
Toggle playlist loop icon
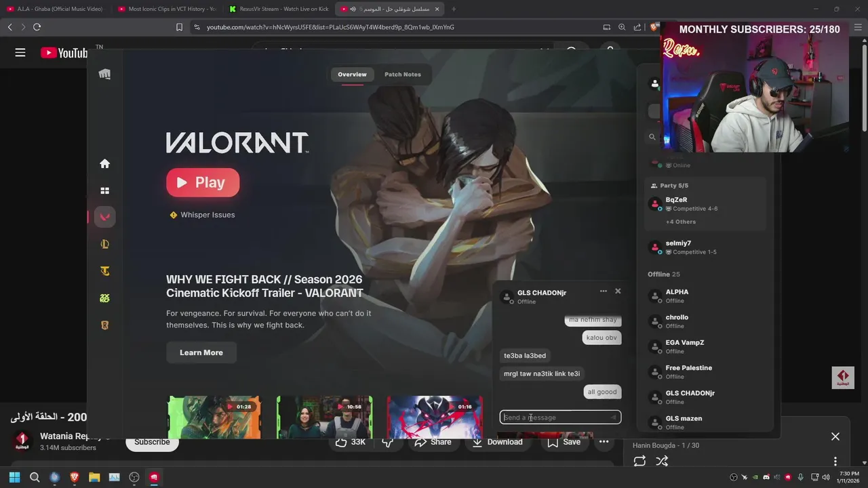(x=639, y=461)
